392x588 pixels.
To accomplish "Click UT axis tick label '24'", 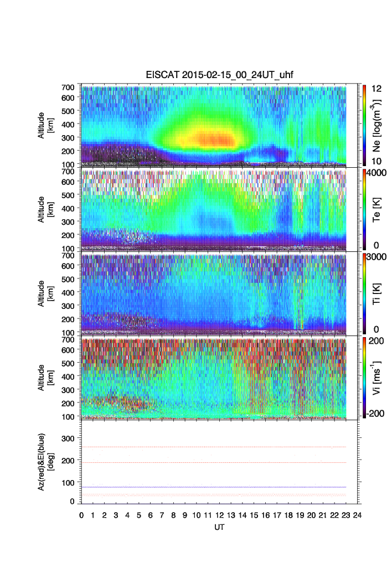I will (357, 515).
